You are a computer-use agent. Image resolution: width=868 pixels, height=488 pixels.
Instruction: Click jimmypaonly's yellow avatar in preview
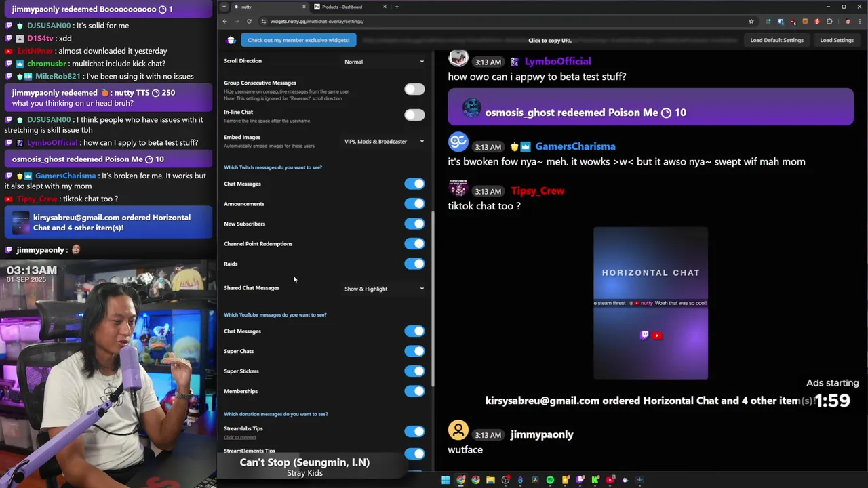pyautogui.click(x=458, y=430)
